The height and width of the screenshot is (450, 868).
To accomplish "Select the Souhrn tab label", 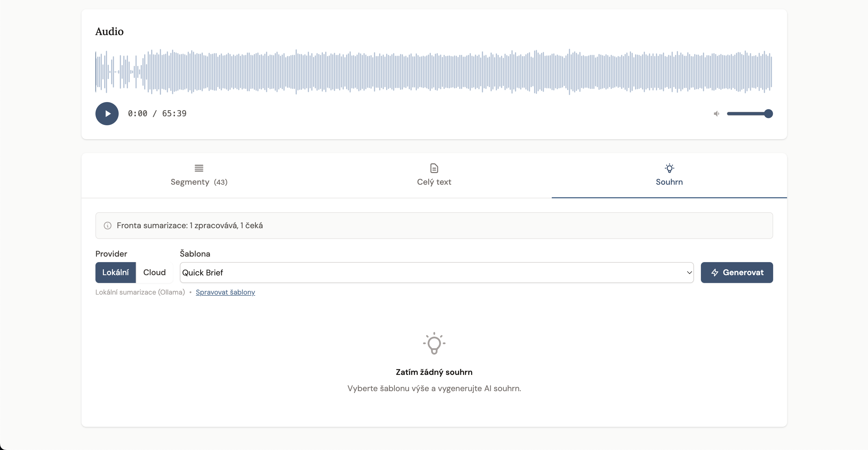I will (669, 182).
